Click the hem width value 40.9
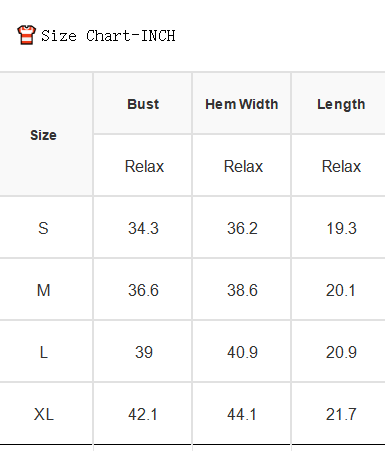 [242, 352]
